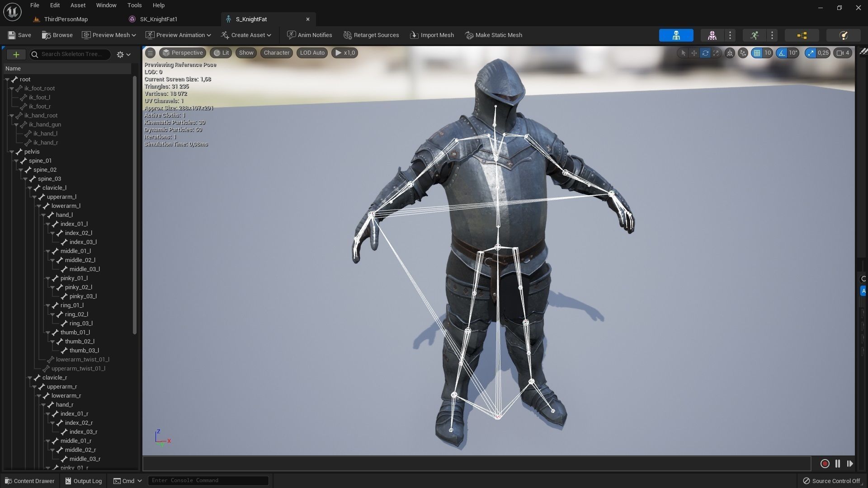Open Preview Animation dropdown
Image resolution: width=868 pixels, height=488 pixels.
(x=178, y=35)
